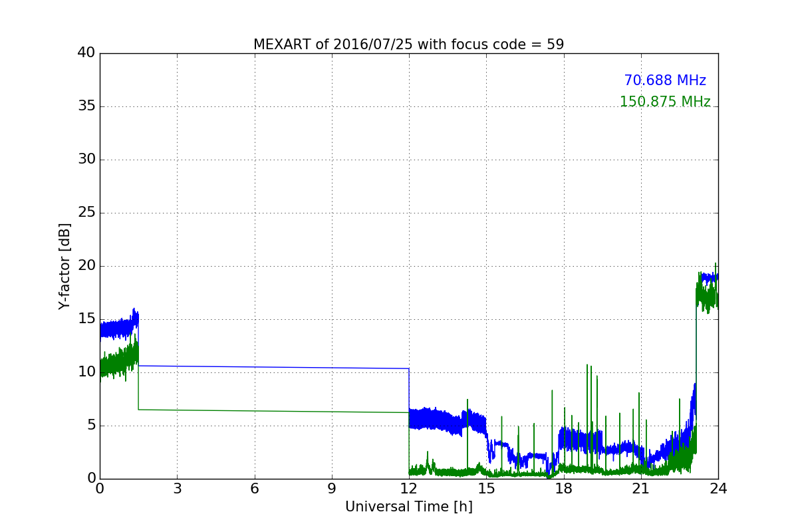Click the y-axis tick label "20"

[86, 266]
